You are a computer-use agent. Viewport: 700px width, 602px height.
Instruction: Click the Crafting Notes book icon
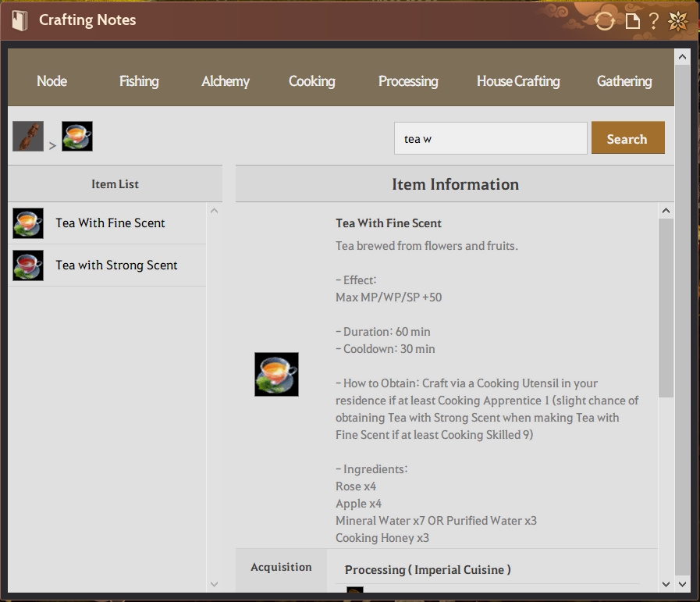[x=20, y=20]
